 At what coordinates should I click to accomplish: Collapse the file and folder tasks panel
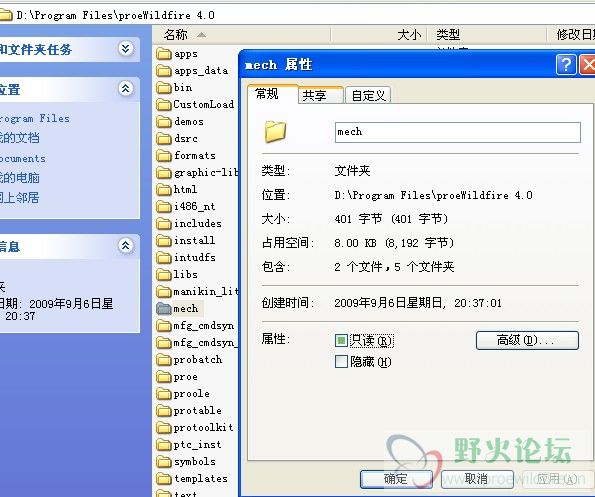pos(126,49)
